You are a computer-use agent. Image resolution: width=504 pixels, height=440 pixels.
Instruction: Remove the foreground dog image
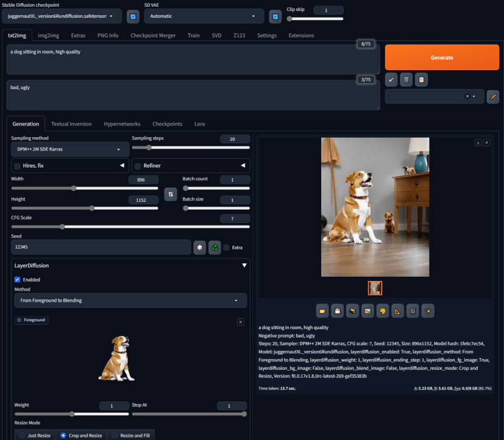(x=241, y=322)
